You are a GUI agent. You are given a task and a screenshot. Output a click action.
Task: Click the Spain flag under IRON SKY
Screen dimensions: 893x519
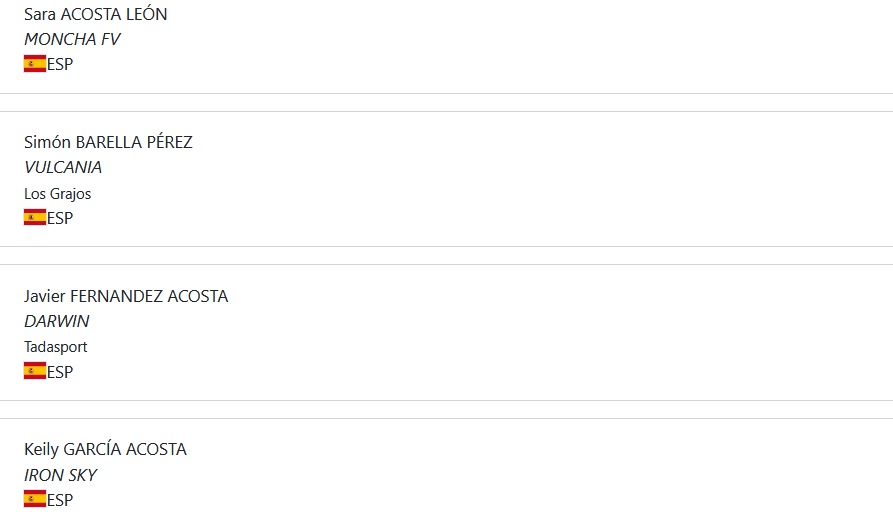[35, 499]
